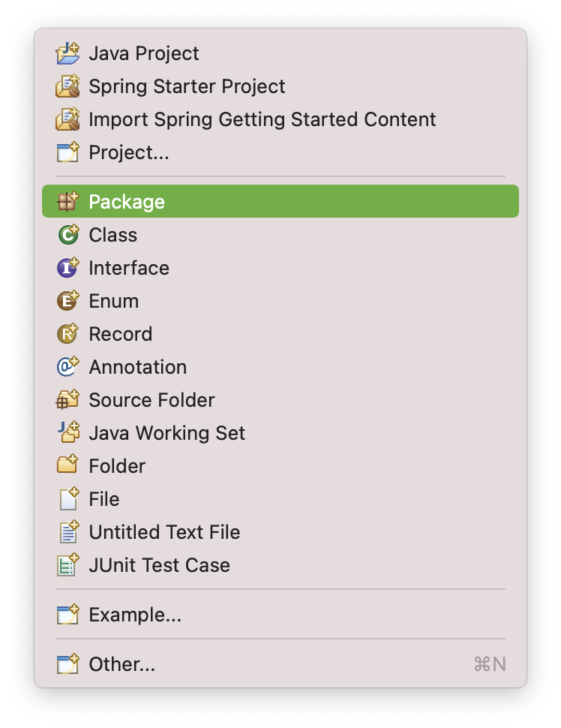The height and width of the screenshot is (728, 561).
Task: Click the Spring Starter Project icon
Action: [67, 86]
